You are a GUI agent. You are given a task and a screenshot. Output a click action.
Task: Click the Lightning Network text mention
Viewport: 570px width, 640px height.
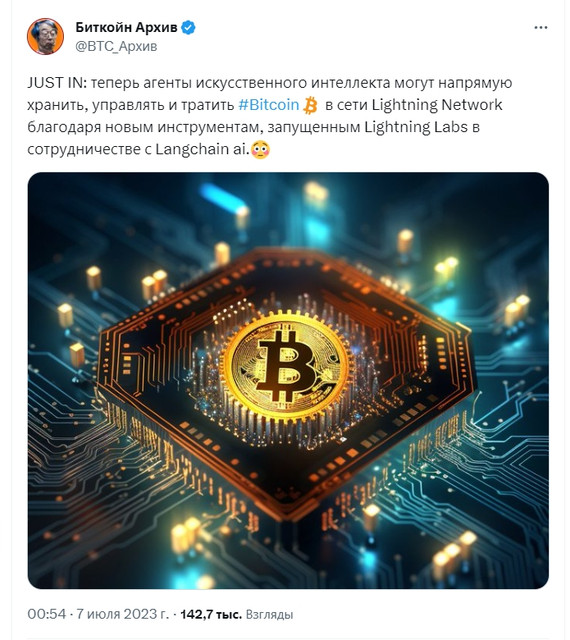coord(437,105)
